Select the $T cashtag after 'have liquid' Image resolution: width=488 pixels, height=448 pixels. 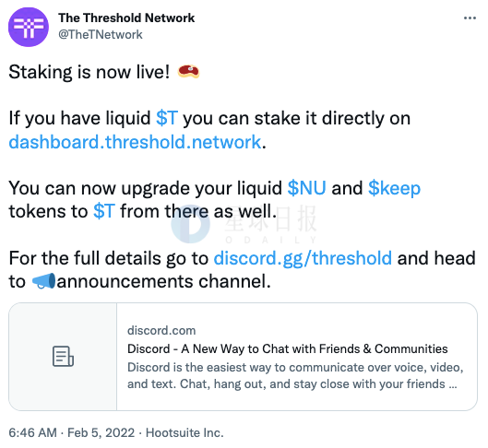pyautogui.click(x=167, y=118)
